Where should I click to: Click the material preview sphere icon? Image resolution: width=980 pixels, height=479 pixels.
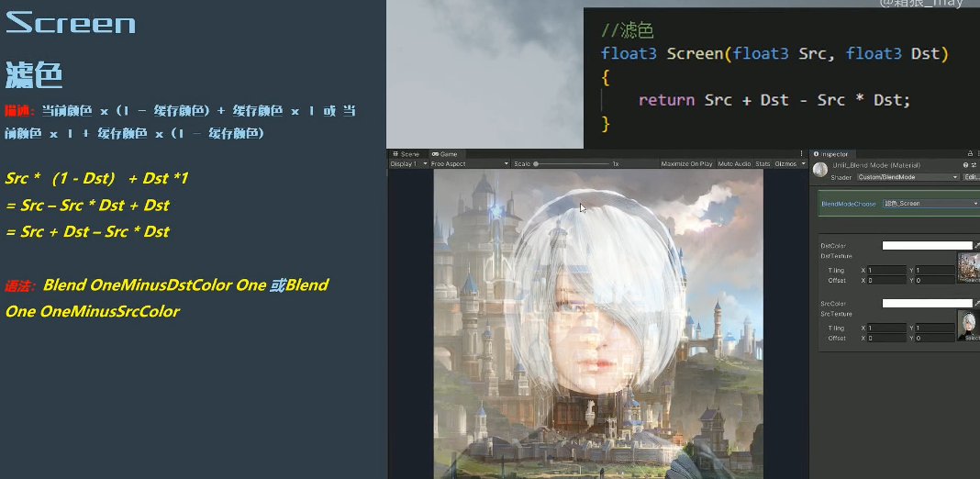pyautogui.click(x=820, y=170)
